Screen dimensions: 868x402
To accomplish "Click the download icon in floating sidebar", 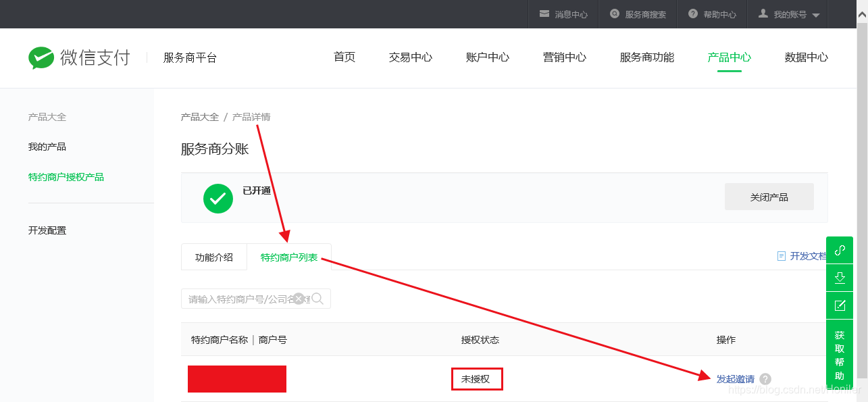I will pos(840,277).
